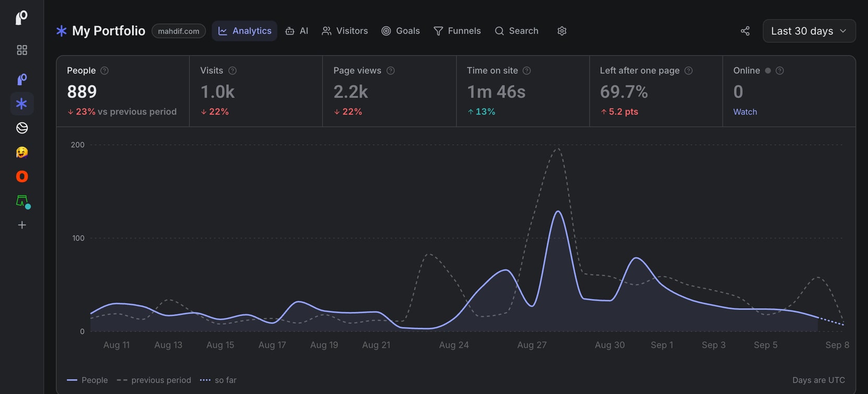Select the People metric card
The height and width of the screenshot is (394, 868).
tap(123, 91)
